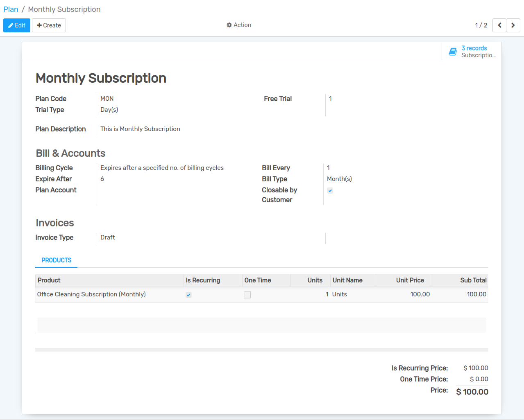The width and height of the screenshot is (524, 420).
Task: Sort table by Units column header
Action: (315, 280)
